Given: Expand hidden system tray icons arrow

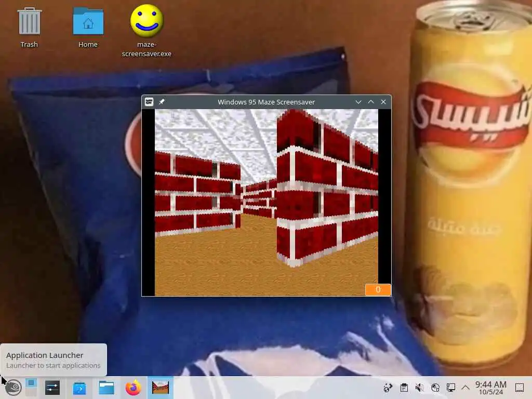Looking at the screenshot, I should [465, 388].
